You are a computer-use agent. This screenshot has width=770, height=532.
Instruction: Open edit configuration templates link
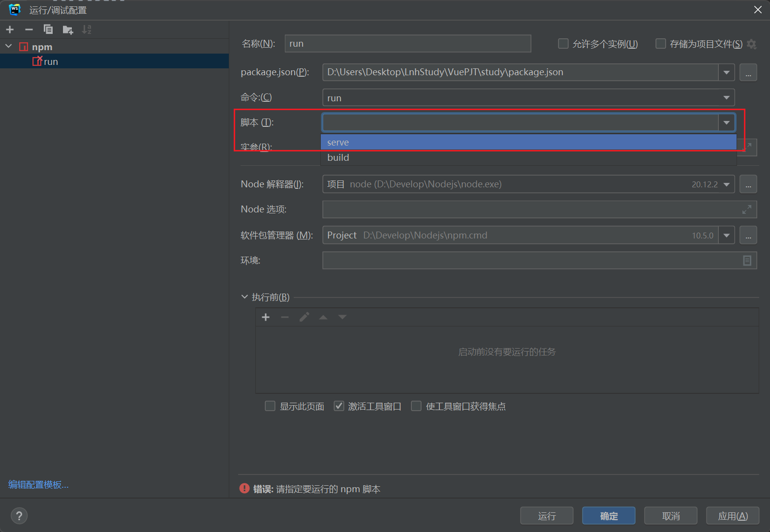(x=38, y=485)
